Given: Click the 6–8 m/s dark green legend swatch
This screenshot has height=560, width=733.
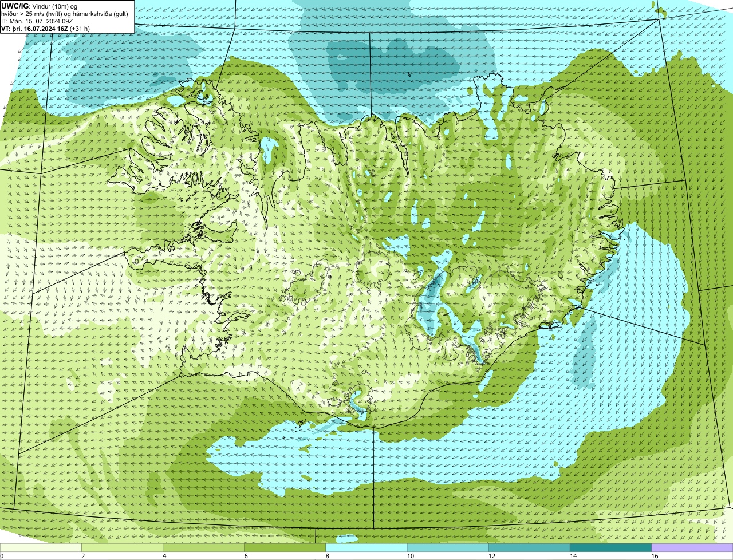Looking at the screenshot, I should (x=285, y=548).
